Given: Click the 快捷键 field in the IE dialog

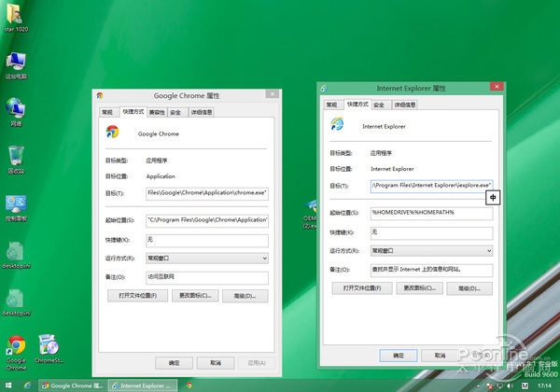Looking at the screenshot, I should coord(432,232).
